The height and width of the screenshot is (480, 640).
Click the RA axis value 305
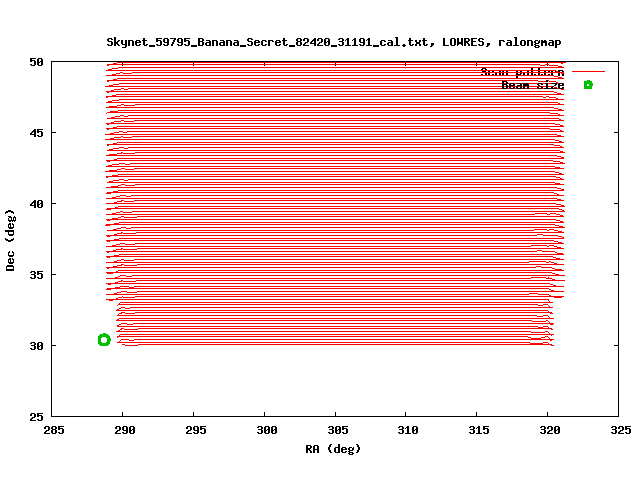point(338,430)
